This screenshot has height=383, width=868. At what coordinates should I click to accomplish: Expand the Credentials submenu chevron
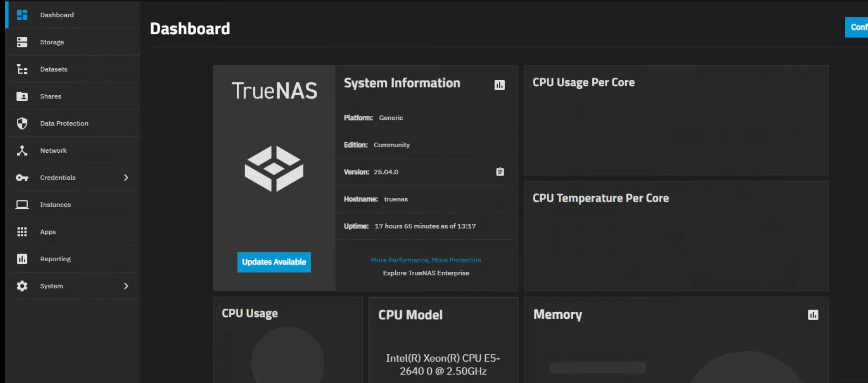[x=126, y=178]
